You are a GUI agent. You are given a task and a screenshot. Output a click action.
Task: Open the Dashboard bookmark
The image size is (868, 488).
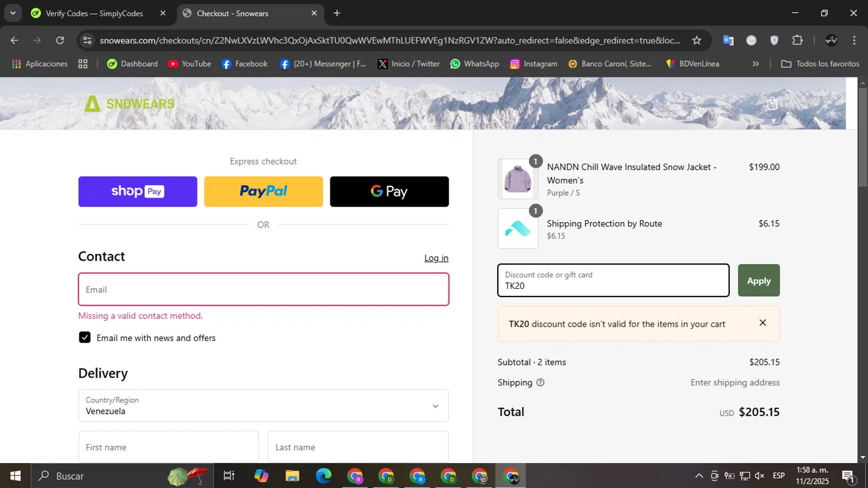click(133, 64)
